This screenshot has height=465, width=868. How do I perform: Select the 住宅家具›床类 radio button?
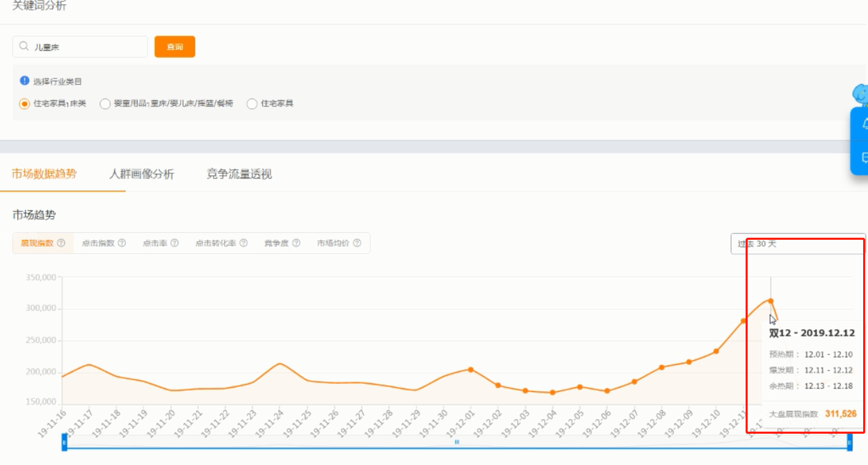[x=24, y=104]
